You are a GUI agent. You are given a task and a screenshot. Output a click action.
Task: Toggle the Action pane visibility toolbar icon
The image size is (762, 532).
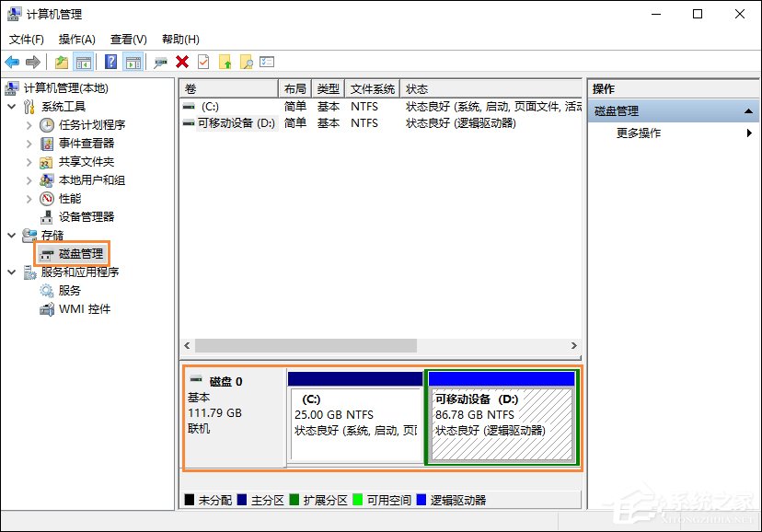[131, 62]
